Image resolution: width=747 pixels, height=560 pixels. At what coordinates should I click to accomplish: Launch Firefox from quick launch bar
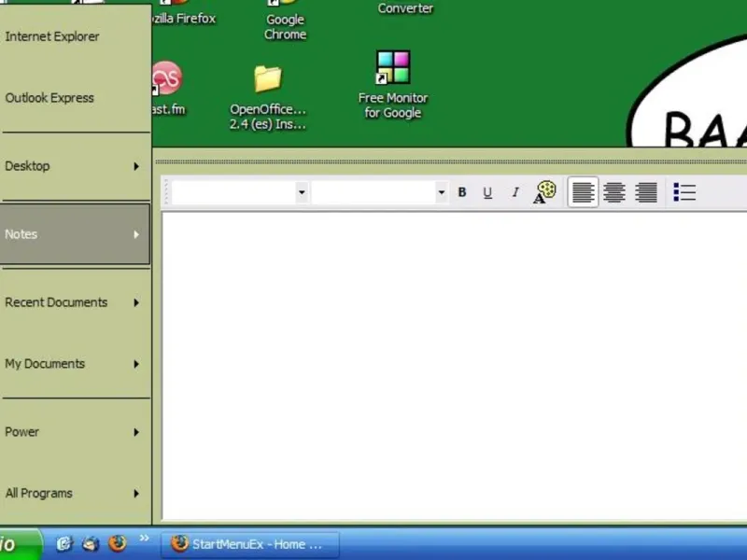(x=118, y=543)
